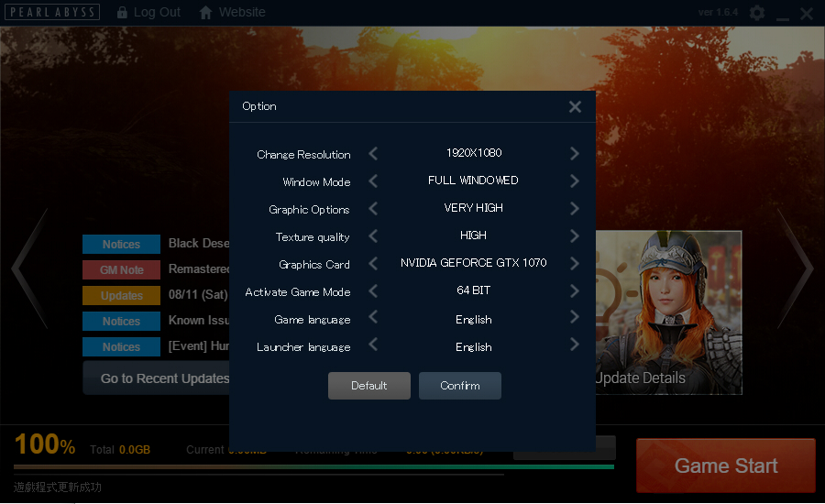
Task: Click previous arrow for Graphics Card
Action: pos(373,263)
